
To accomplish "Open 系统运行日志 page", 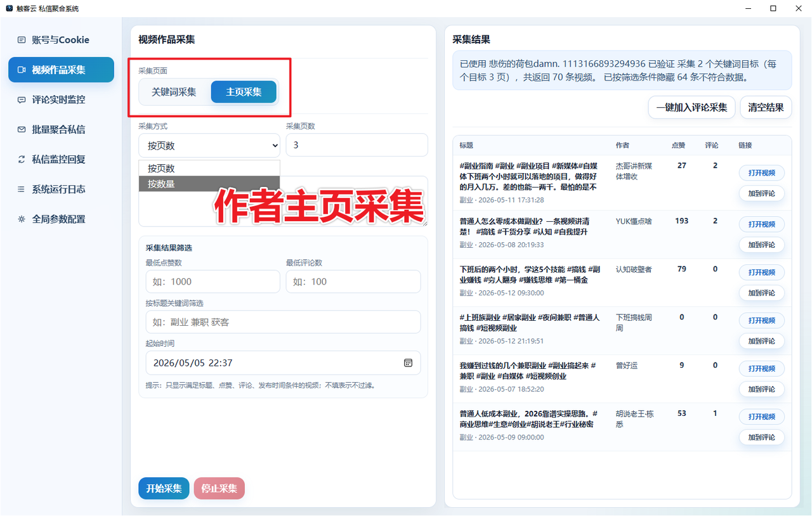I will click(x=61, y=189).
